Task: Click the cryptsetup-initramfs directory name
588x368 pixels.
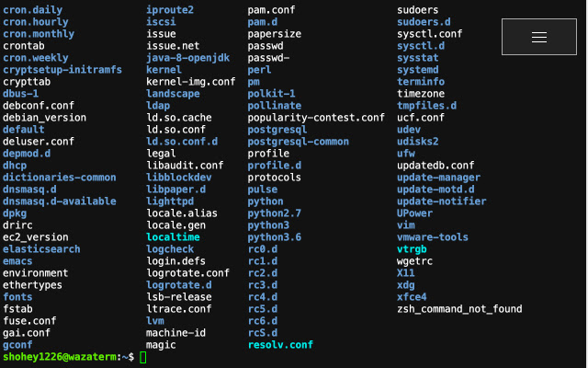Action: click(x=62, y=70)
